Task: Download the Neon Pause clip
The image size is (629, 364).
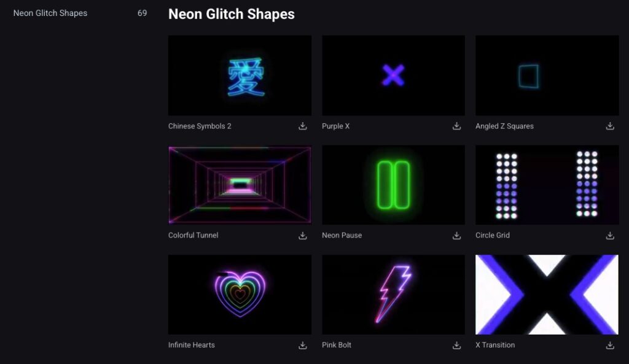Action: click(x=456, y=235)
